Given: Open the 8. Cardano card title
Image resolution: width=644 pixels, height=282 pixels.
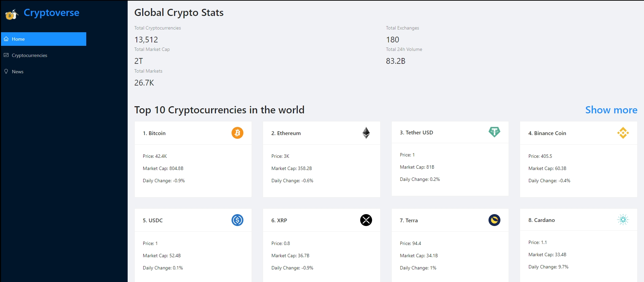Looking at the screenshot, I should pos(541,220).
